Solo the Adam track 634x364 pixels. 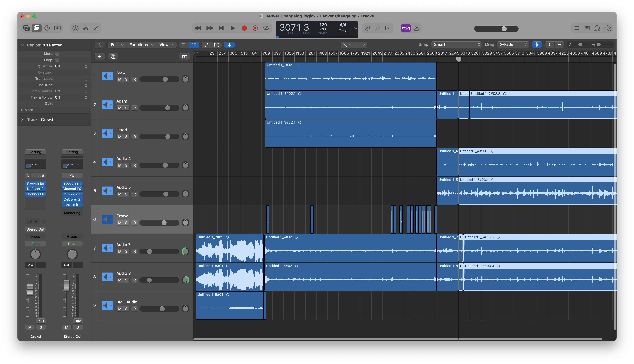tap(126, 108)
